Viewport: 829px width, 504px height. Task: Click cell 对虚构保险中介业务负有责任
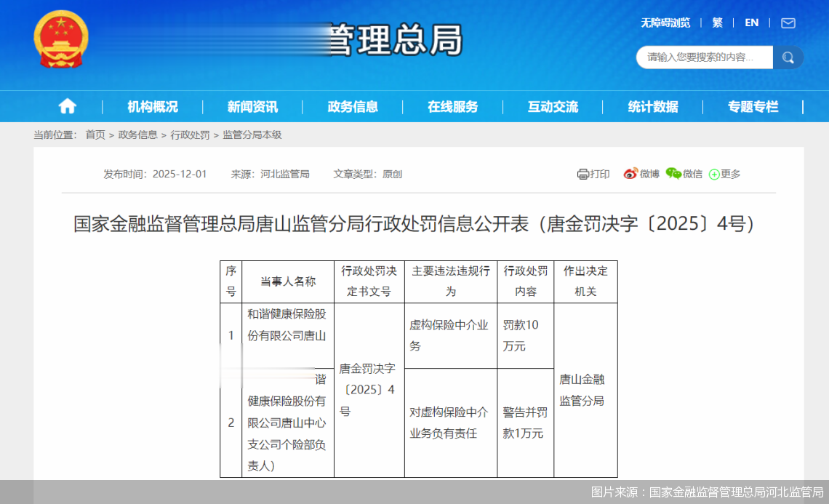450,423
